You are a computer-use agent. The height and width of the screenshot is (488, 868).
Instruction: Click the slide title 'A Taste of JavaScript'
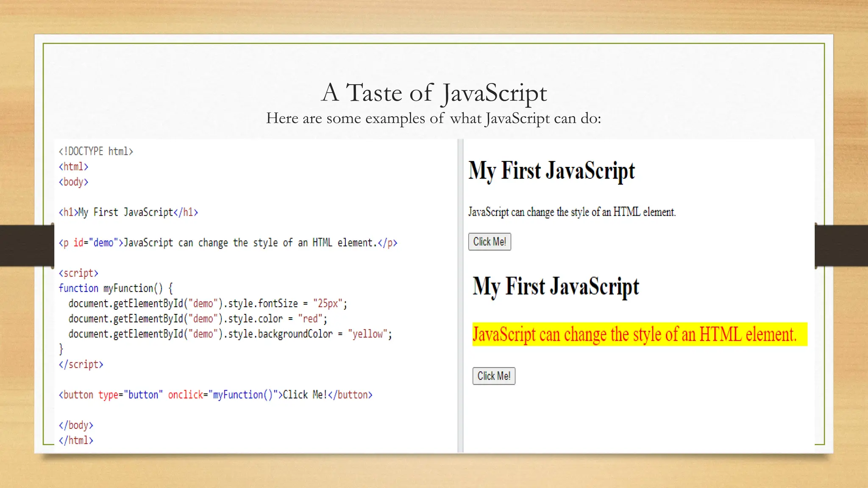click(x=434, y=93)
